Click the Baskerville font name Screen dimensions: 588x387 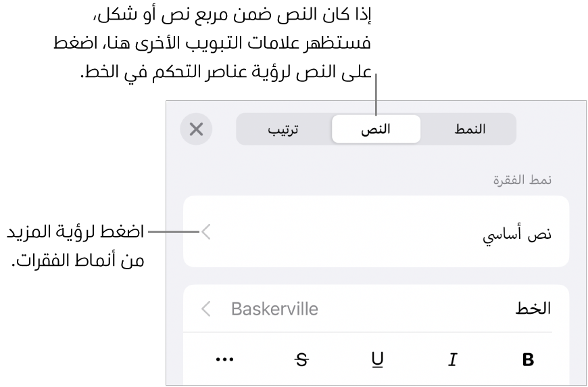[274, 309]
